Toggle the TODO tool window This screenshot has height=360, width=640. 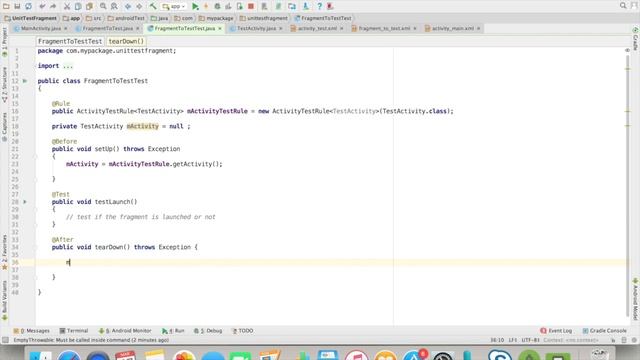[x=242, y=331]
